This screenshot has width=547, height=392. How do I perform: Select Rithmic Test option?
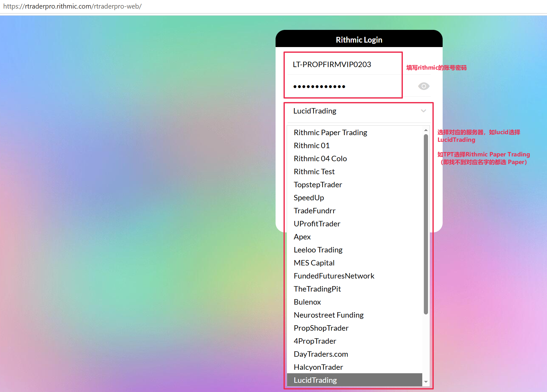tap(354, 172)
